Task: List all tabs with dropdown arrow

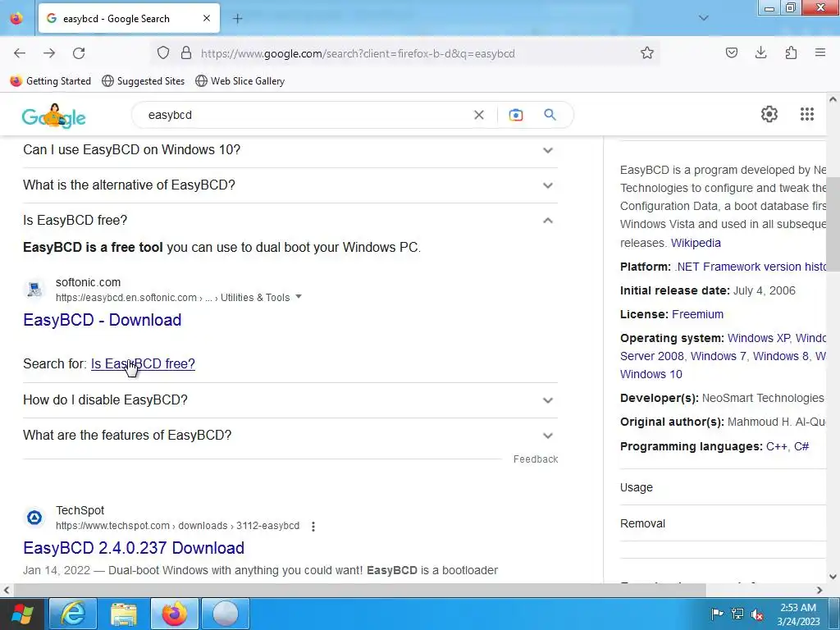Action: (x=704, y=18)
